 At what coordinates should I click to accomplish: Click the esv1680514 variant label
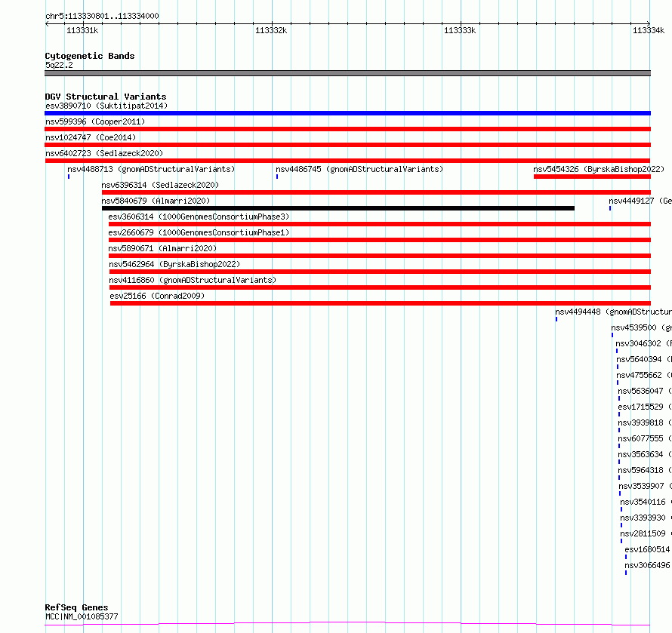coord(648,549)
